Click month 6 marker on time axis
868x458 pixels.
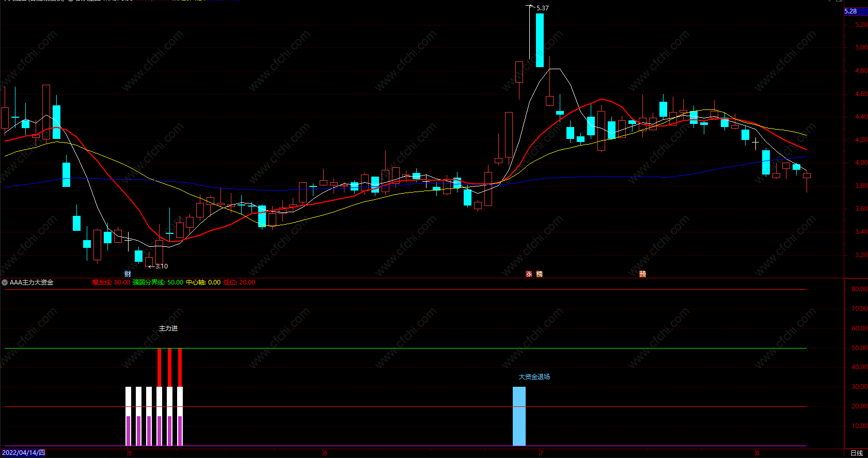coord(325,453)
